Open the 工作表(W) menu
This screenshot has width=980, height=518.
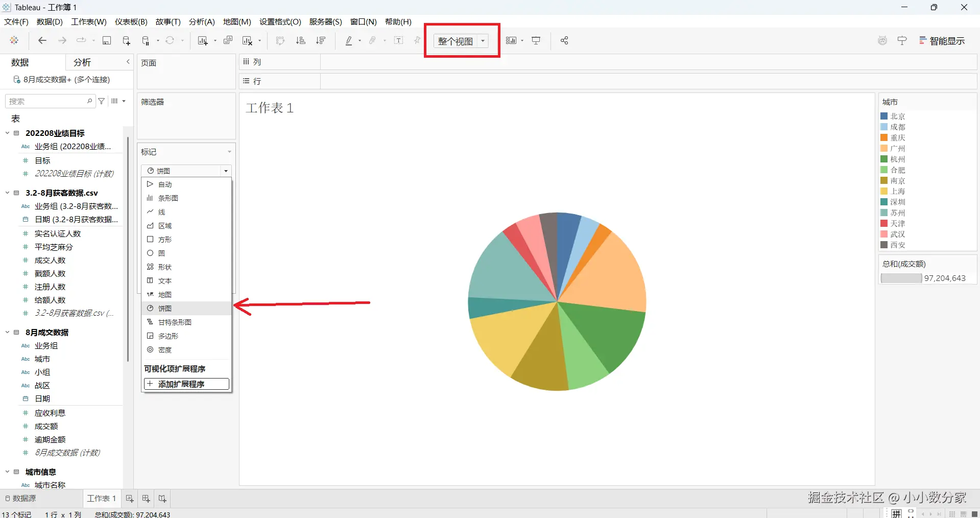(89, 21)
